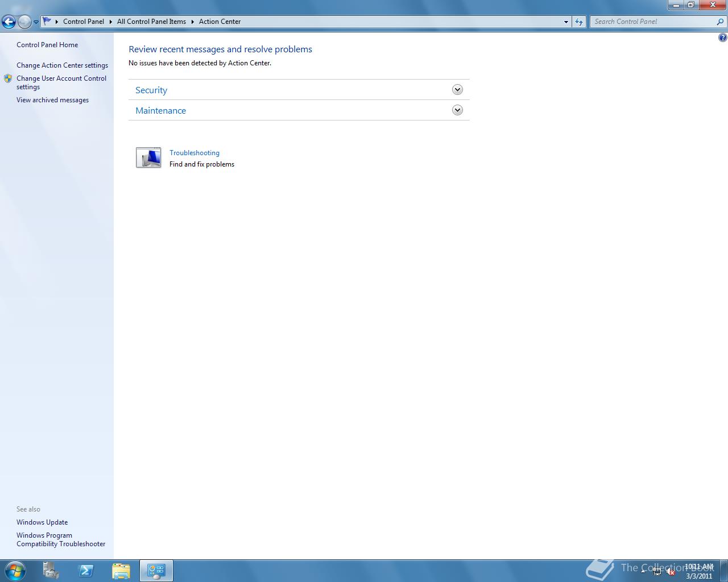Click the Maintenance section heading
Viewport: 728px width, 582px height.
pyautogui.click(x=160, y=110)
